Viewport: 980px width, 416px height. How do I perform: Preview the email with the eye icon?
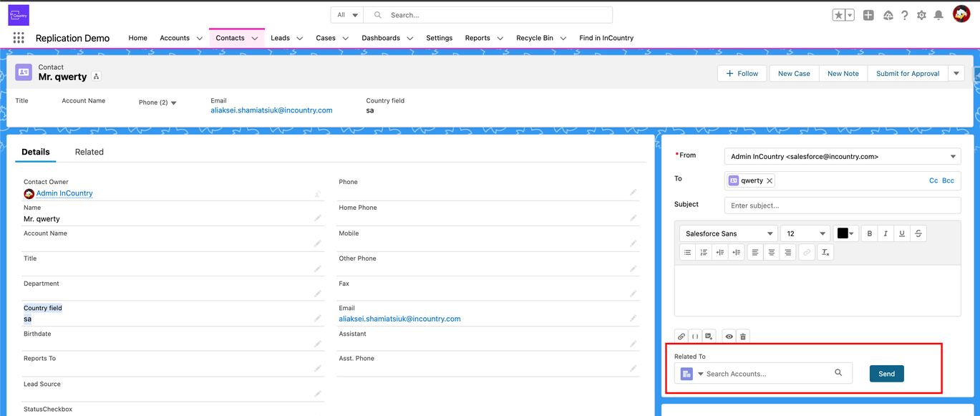(728, 336)
